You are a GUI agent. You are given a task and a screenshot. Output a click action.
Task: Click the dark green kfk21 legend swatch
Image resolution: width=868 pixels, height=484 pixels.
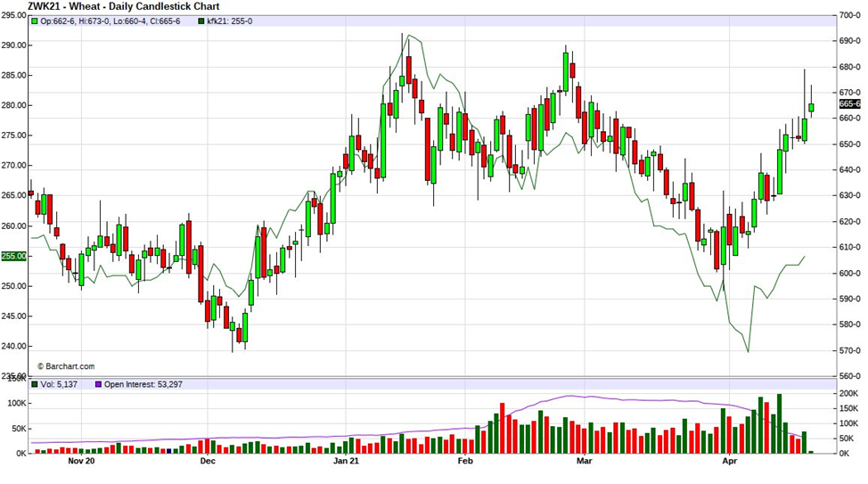(x=201, y=21)
